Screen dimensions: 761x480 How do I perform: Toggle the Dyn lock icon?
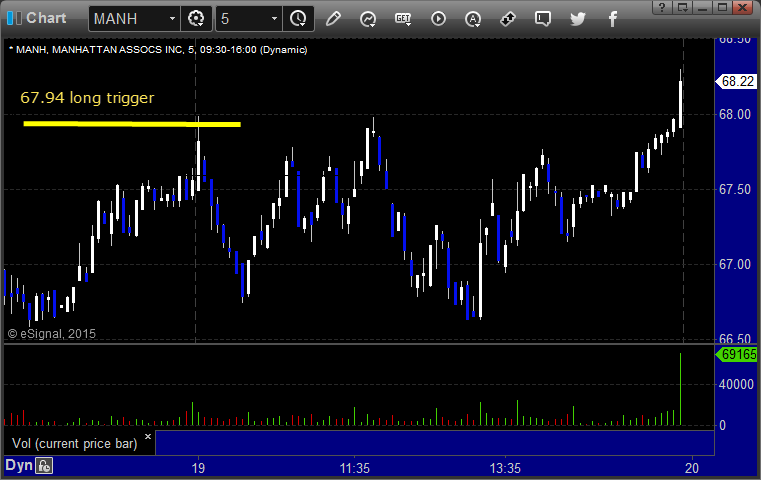tap(44, 466)
